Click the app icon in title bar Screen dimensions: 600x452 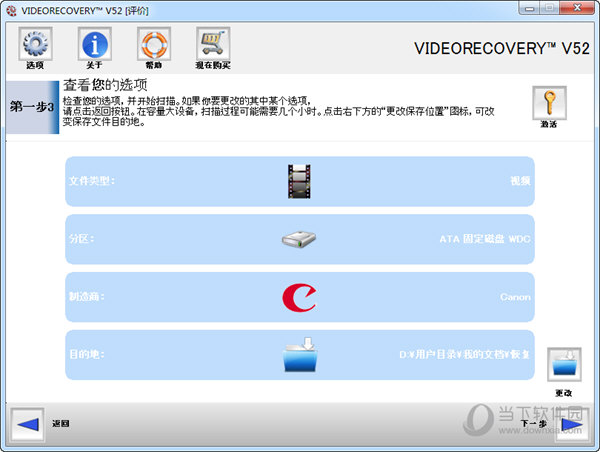(11, 11)
